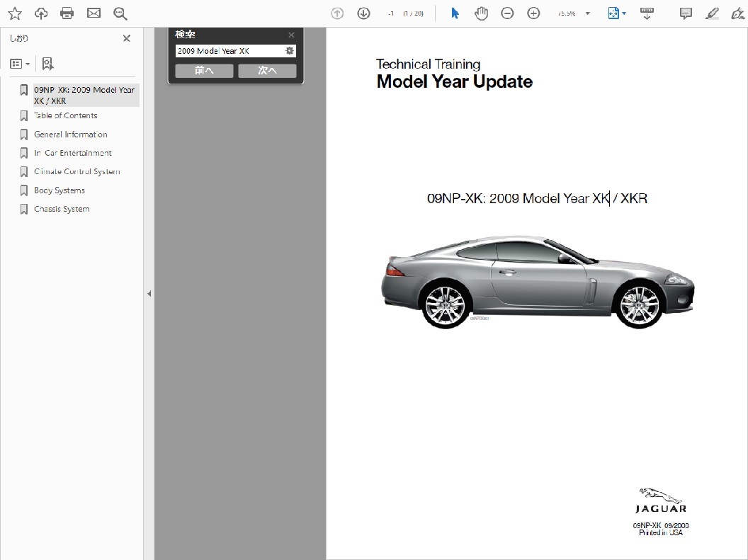
Task: Click the Technical Training text
Action: (428, 64)
